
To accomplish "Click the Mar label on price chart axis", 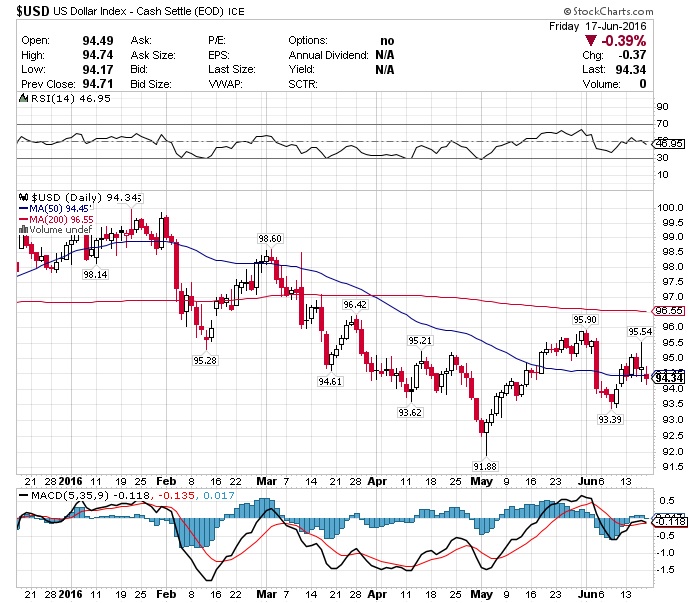I will point(267,481).
